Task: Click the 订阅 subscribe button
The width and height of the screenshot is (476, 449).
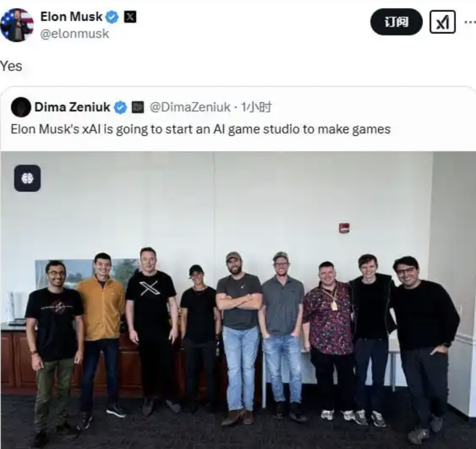Action: (x=397, y=22)
